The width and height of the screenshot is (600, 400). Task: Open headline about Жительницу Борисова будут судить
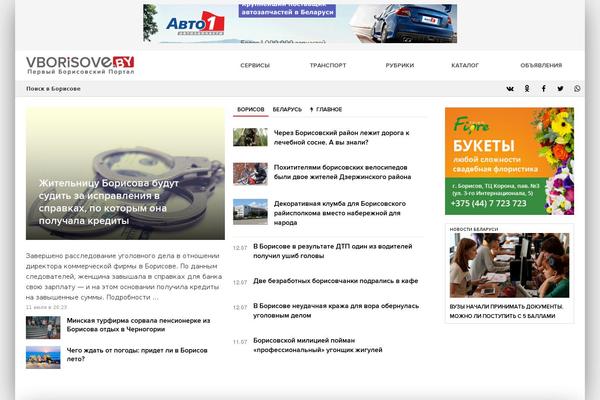[109, 202]
